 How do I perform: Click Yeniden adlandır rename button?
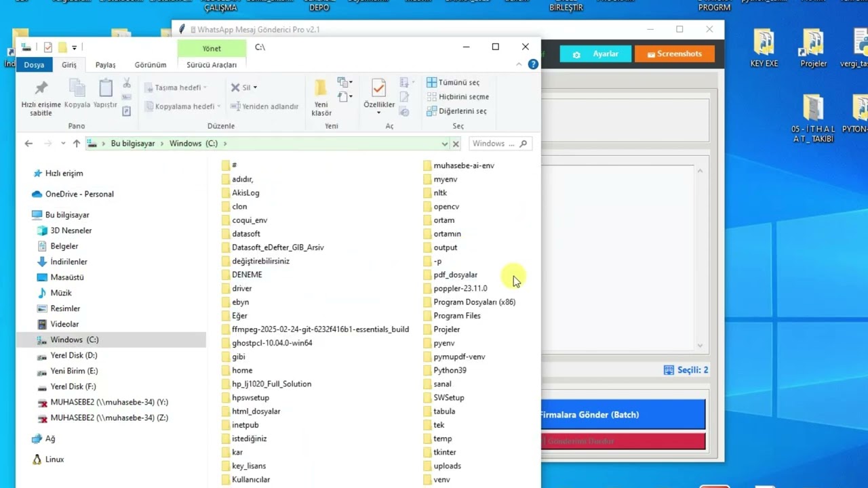click(x=264, y=106)
